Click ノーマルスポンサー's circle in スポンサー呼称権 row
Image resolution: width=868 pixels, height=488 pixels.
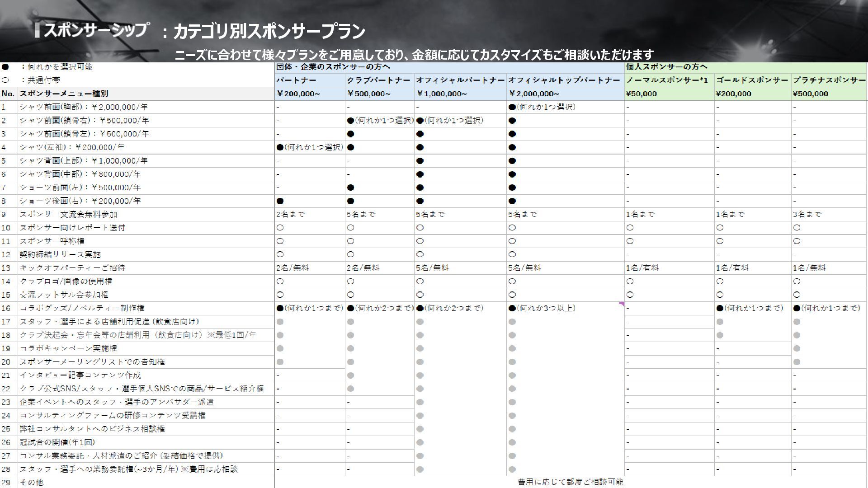click(630, 241)
